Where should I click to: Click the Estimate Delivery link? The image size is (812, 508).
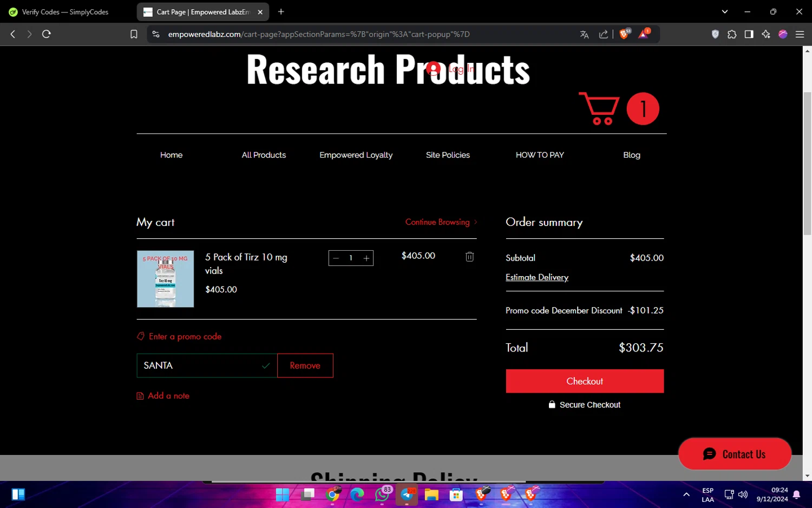(537, 277)
